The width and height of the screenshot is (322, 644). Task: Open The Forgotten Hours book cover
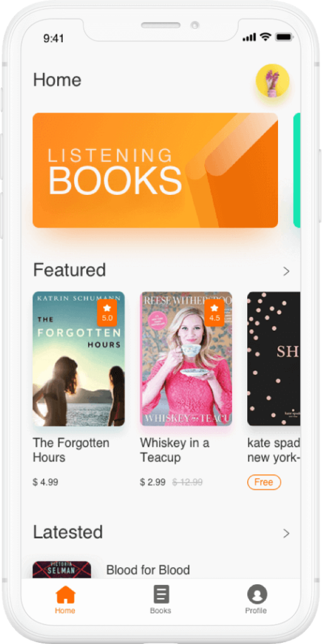click(79, 358)
